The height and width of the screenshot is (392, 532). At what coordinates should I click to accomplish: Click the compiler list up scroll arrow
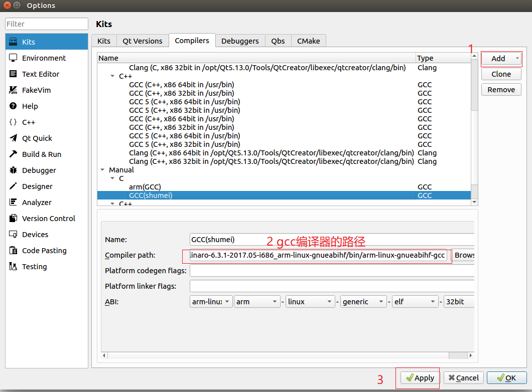pyautogui.click(x=474, y=56)
